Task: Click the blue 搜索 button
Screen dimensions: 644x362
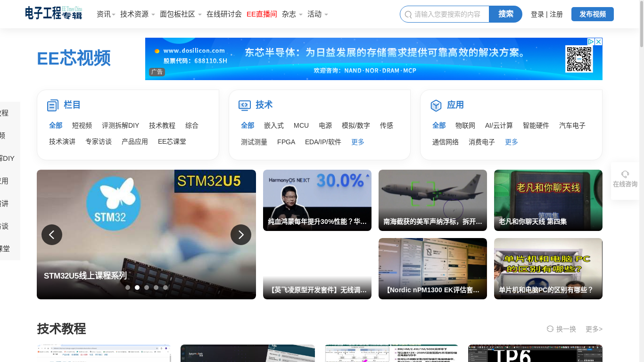Action: pos(505,14)
